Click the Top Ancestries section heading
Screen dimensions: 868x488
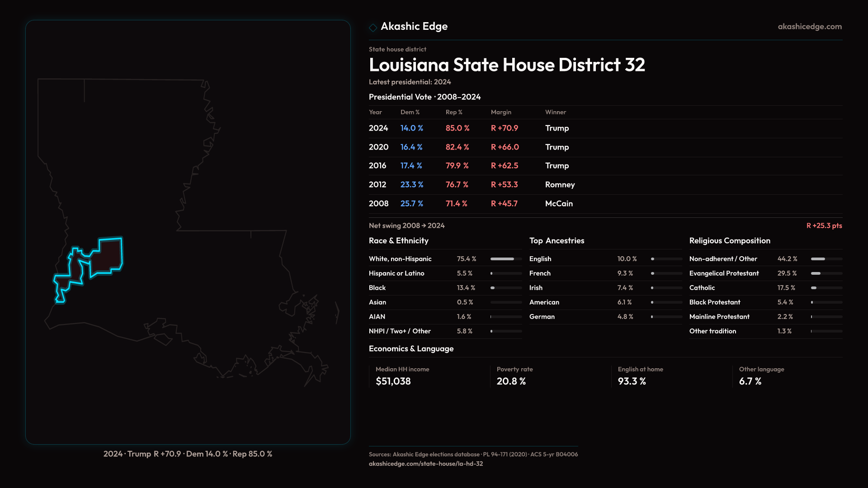[x=557, y=241]
